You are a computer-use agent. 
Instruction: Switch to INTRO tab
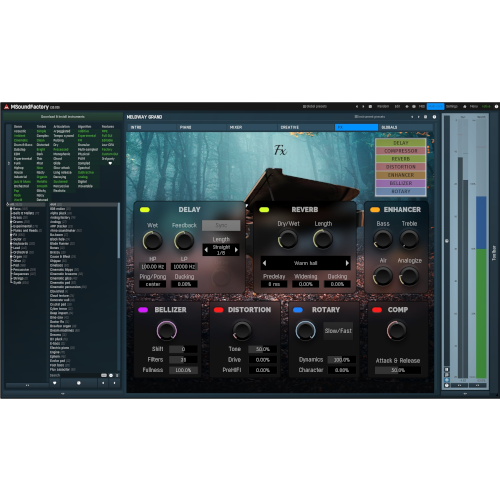(x=152, y=127)
